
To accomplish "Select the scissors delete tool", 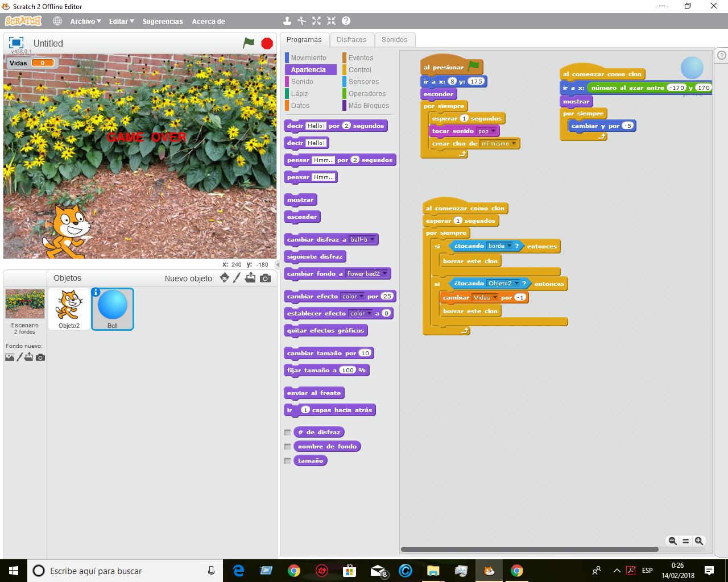I will [301, 20].
